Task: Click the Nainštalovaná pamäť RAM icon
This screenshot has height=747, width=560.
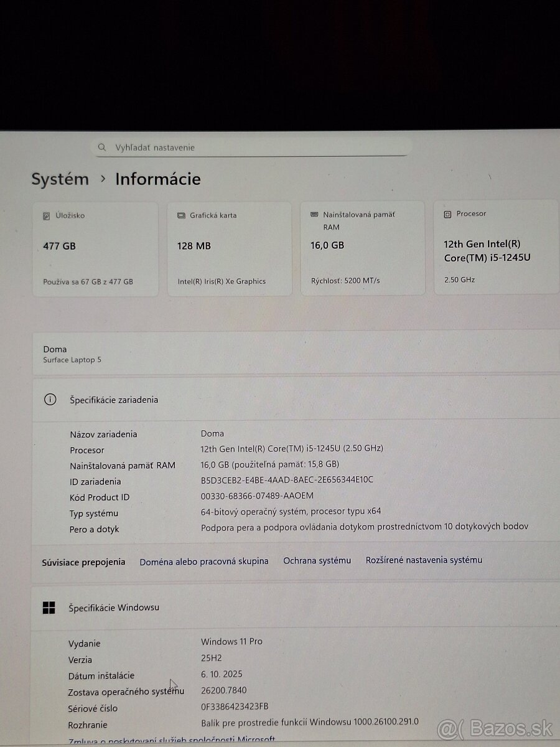Action: point(314,214)
